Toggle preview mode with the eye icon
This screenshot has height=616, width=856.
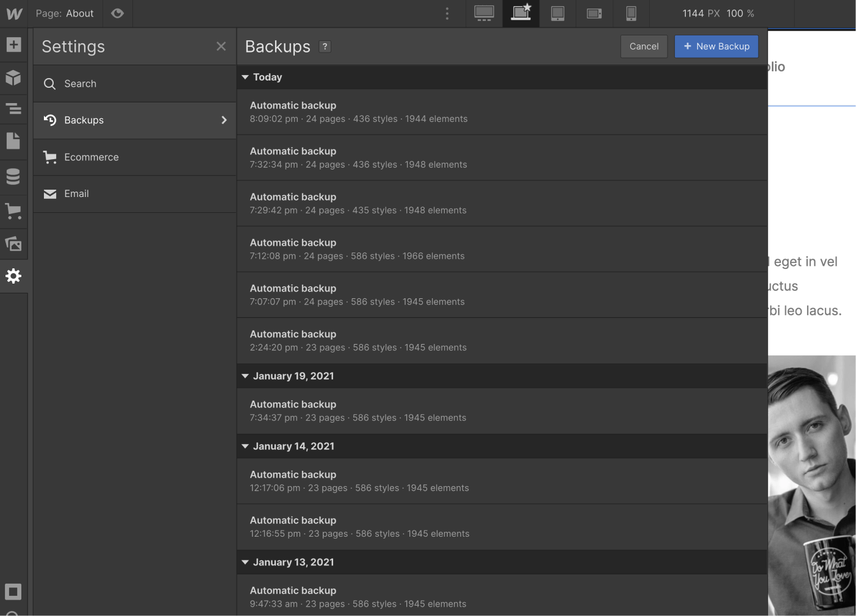(x=117, y=13)
